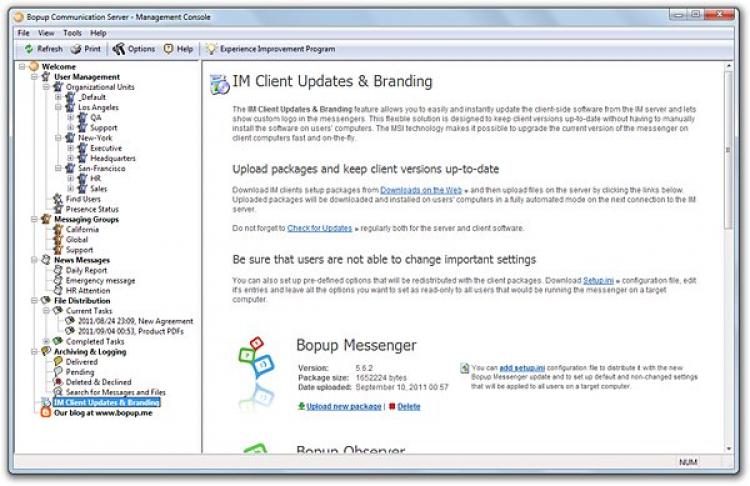Click the red delete icon
This screenshot has height=486, width=750.
click(392, 406)
